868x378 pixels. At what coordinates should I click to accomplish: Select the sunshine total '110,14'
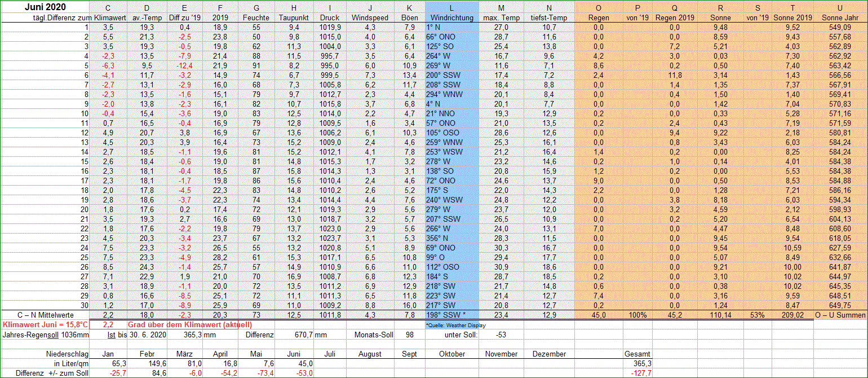(x=720, y=315)
